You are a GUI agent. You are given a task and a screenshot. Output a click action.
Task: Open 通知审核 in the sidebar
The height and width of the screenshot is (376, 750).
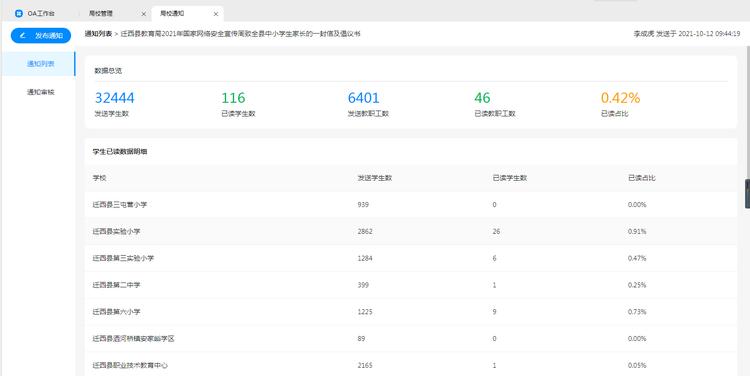pyautogui.click(x=41, y=92)
